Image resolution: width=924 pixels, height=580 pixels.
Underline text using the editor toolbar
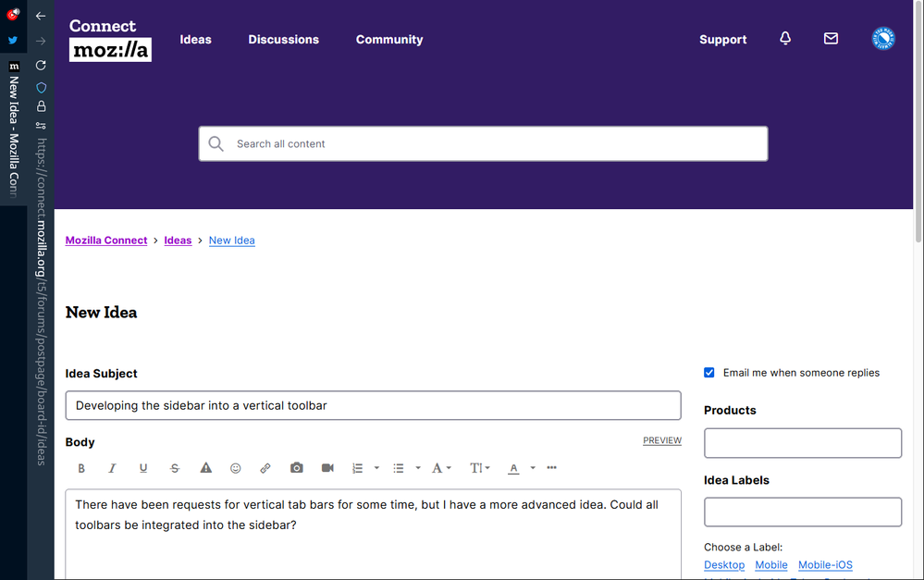pyautogui.click(x=143, y=468)
